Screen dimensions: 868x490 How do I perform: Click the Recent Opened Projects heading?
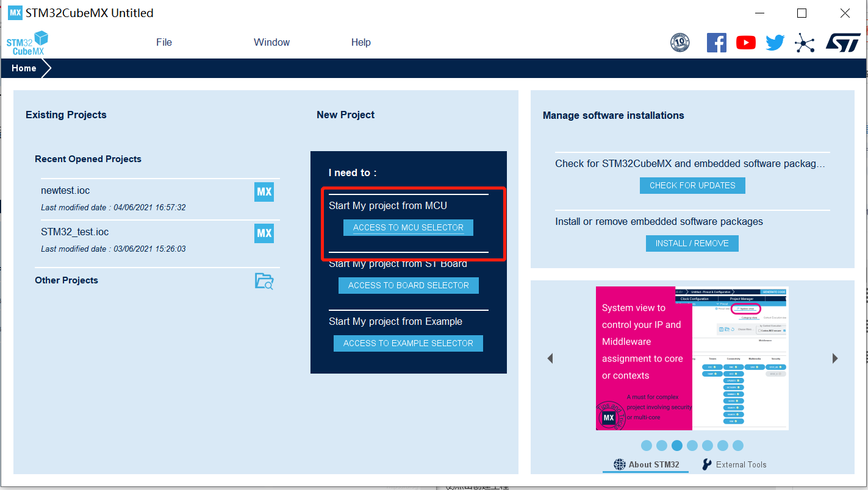tap(88, 159)
